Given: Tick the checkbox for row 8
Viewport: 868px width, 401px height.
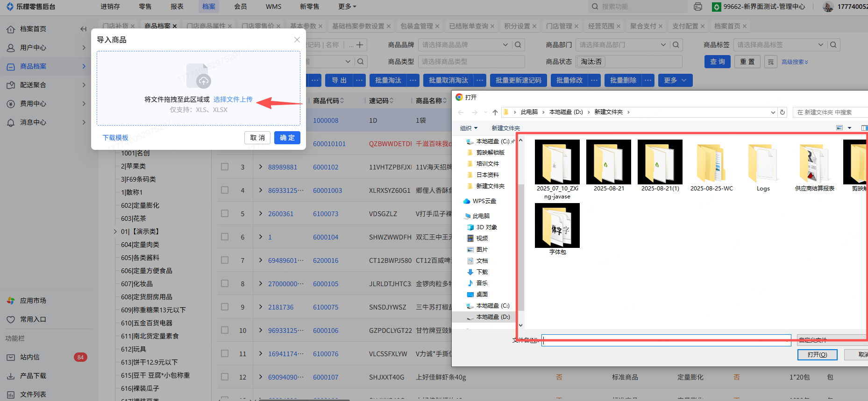Looking at the screenshot, I should (225, 283).
